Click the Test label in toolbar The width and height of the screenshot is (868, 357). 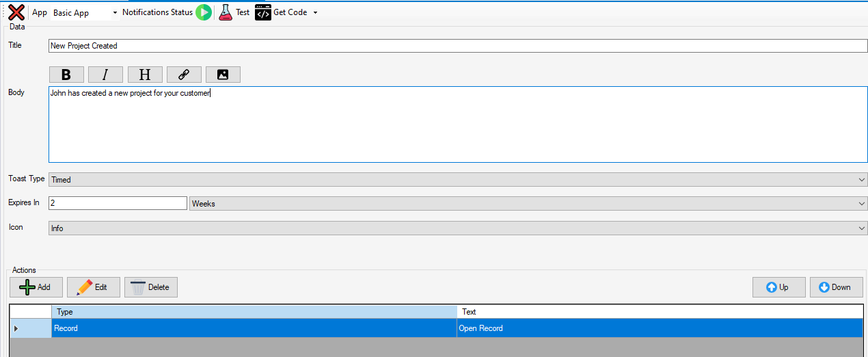243,12
